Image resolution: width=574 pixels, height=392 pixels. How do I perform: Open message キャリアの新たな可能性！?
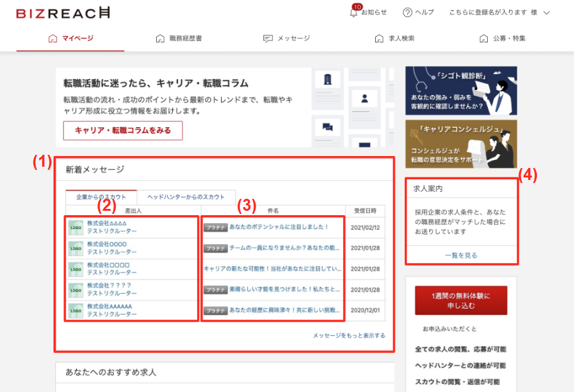pos(273,269)
